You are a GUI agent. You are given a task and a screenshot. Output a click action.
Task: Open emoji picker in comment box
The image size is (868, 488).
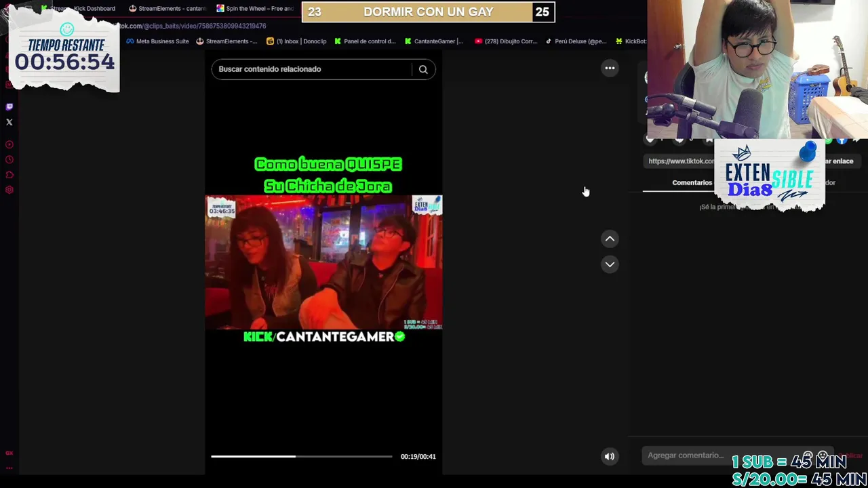point(823,455)
